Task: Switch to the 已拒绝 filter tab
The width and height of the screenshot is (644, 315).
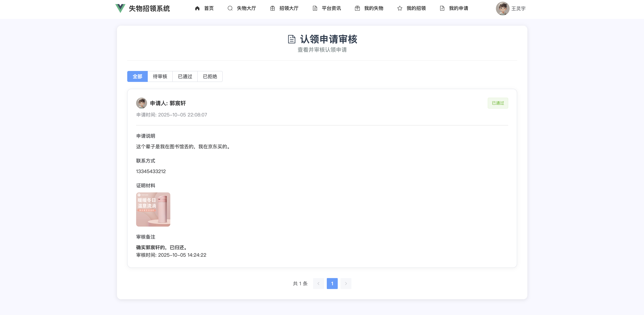Action: [x=210, y=76]
